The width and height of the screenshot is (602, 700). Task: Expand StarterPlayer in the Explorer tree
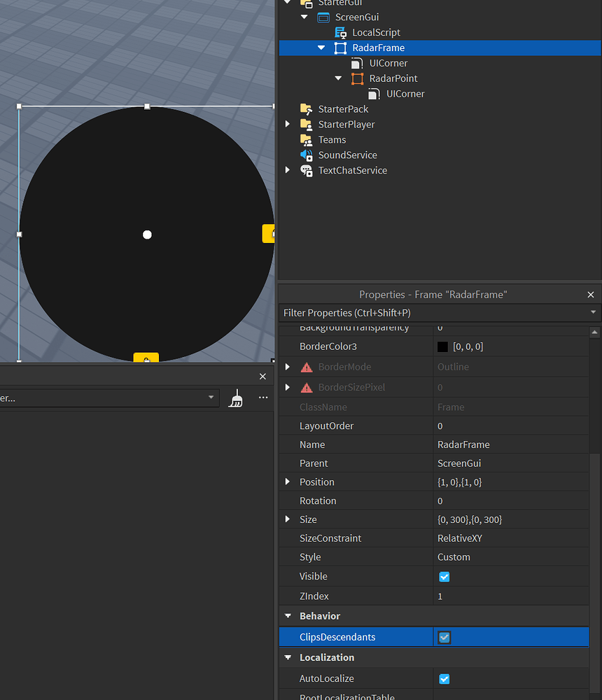click(x=287, y=124)
